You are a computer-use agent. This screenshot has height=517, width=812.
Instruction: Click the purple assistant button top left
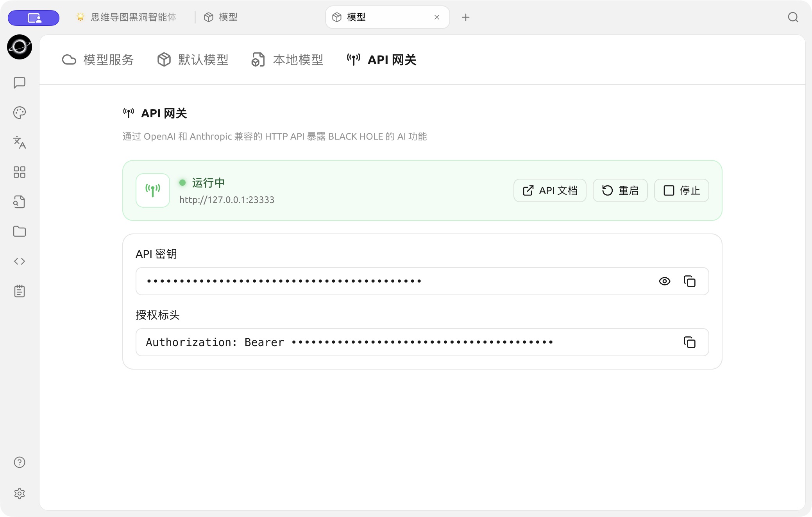(34, 18)
